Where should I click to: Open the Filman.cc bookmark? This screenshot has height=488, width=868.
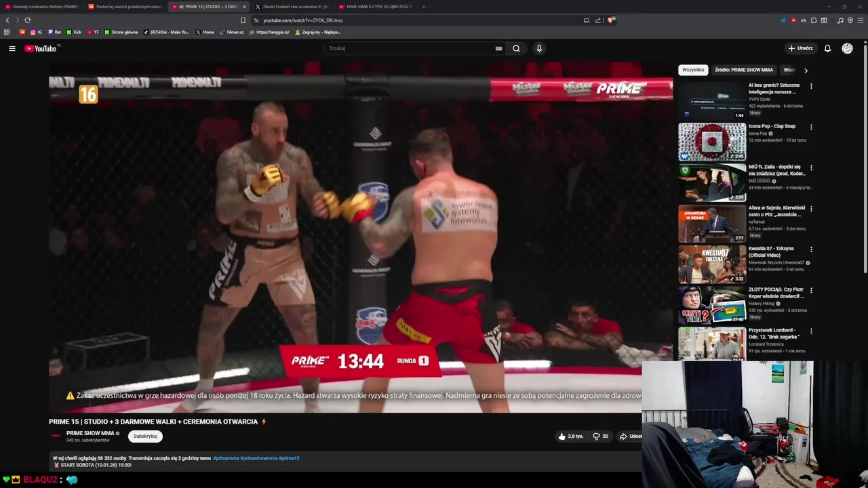231,32
